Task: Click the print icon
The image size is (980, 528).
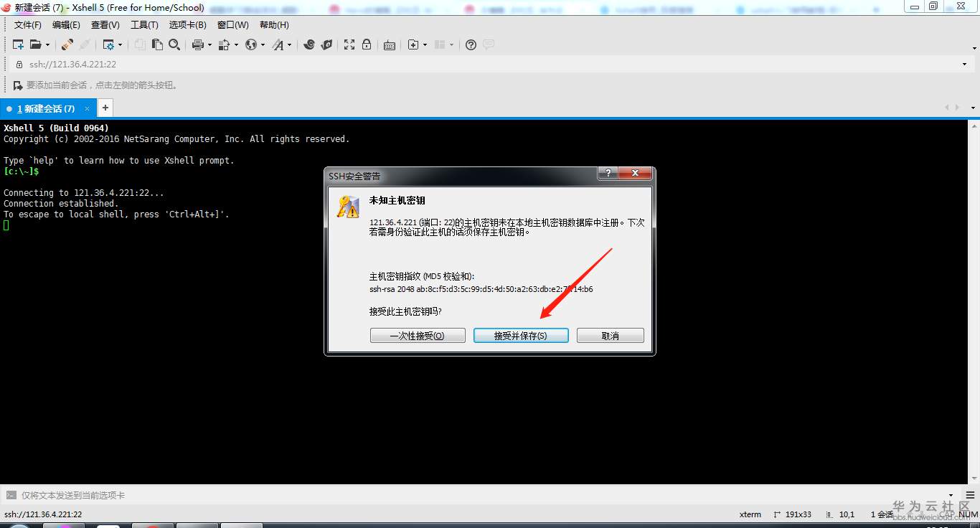Action: click(x=198, y=44)
